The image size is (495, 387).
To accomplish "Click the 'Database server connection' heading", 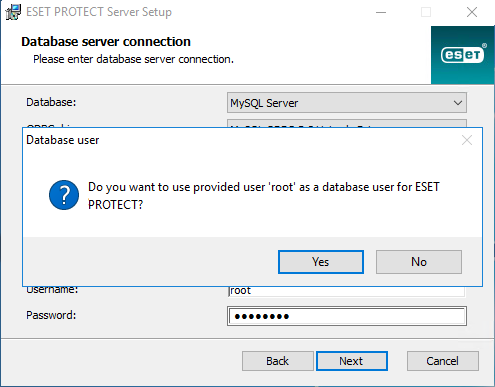I will click(106, 42).
